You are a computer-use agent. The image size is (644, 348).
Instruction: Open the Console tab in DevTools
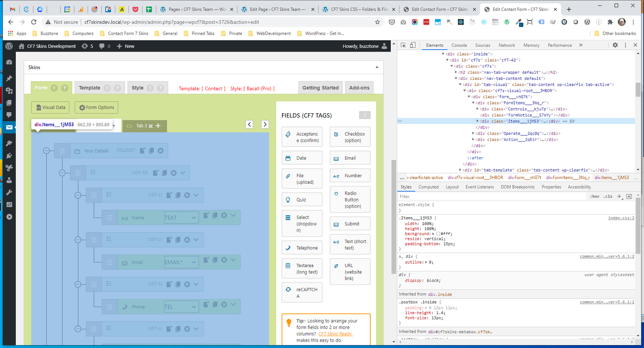(459, 46)
